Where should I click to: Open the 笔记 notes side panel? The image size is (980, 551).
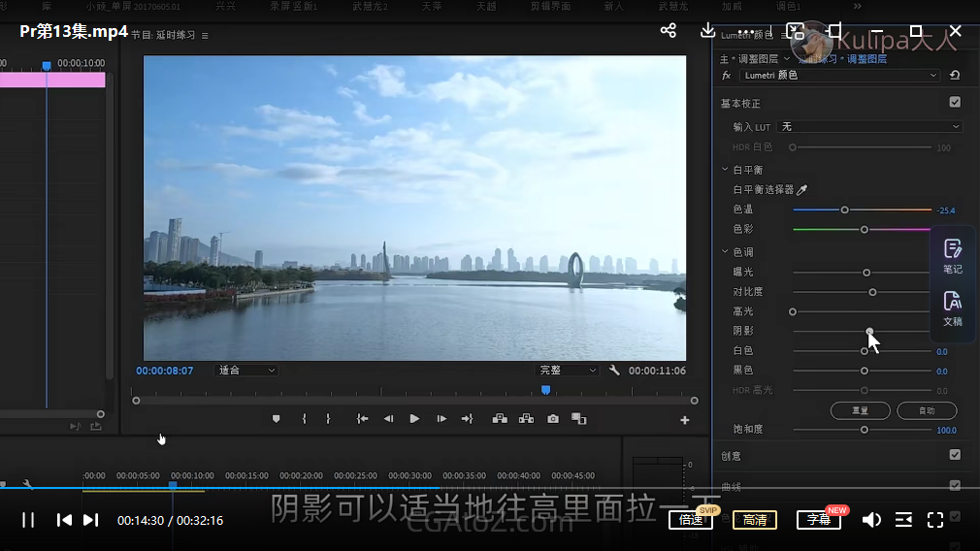(x=952, y=256)
